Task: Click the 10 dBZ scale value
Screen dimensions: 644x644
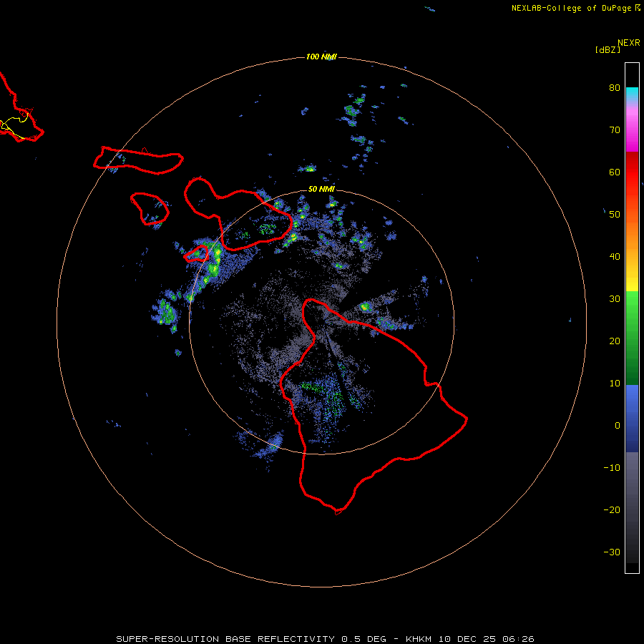Action: 615,384
